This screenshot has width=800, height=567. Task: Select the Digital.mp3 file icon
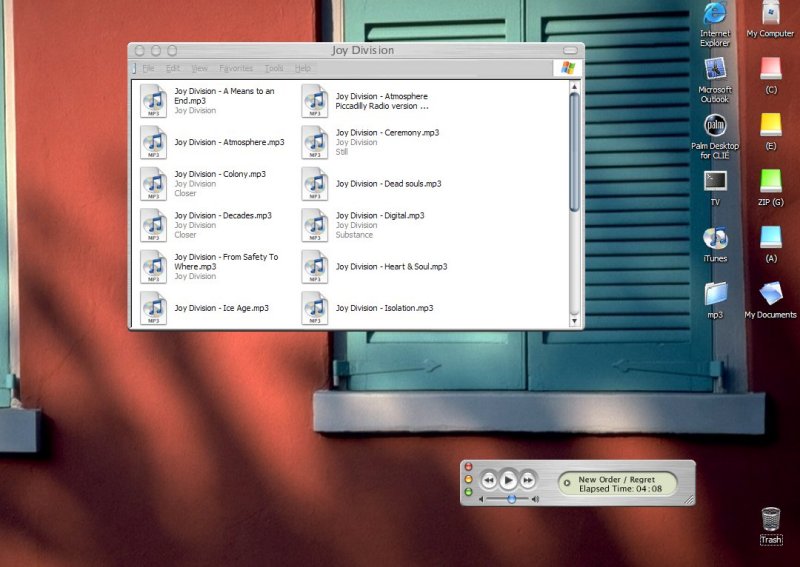coord(315,225)
